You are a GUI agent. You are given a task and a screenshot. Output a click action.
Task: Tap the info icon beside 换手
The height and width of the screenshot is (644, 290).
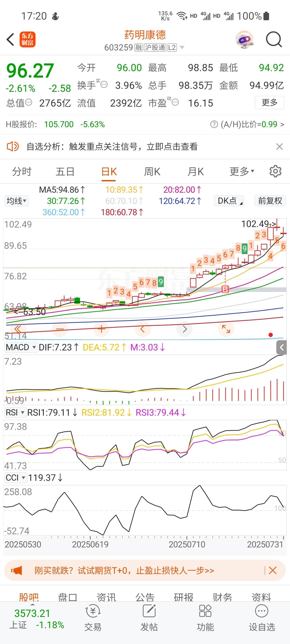[104, 85]
